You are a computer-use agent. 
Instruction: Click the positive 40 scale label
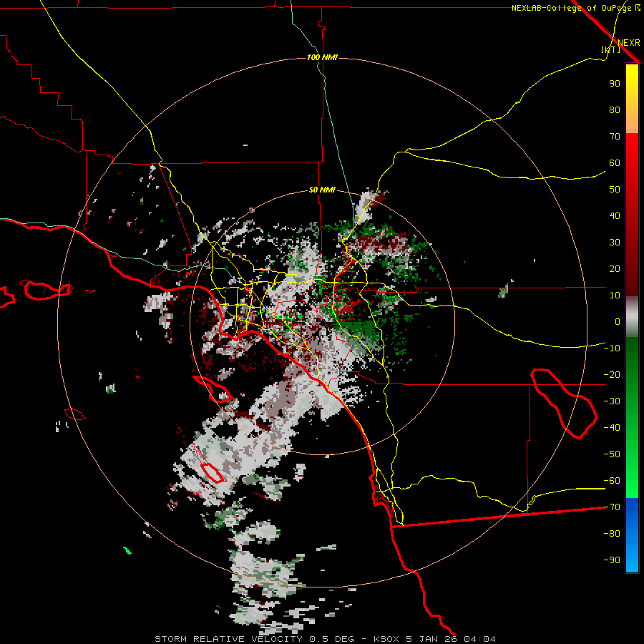tap(615, 216)
